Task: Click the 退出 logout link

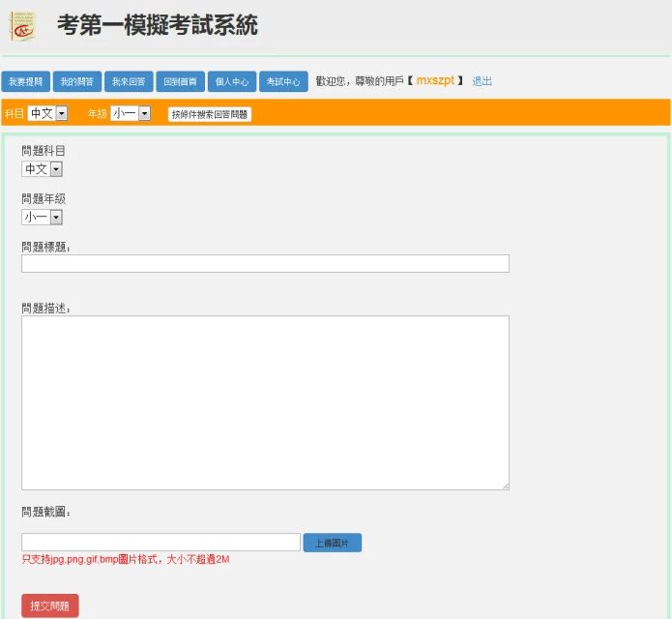Action: coord(482,81)
